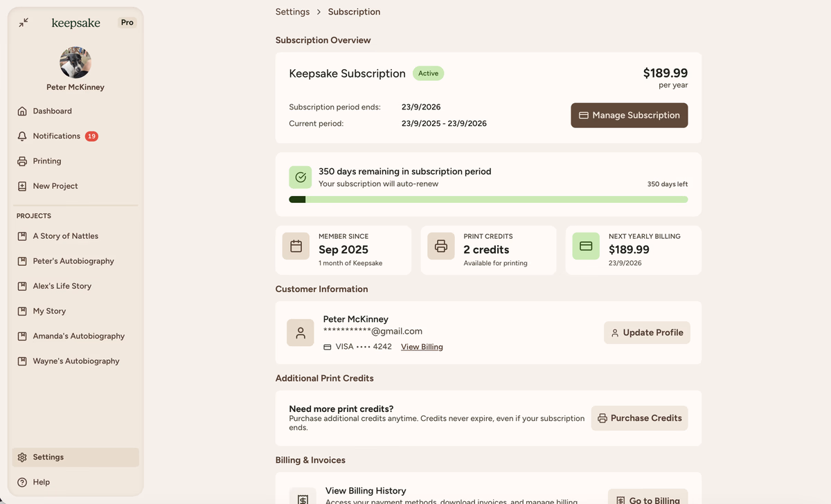Select Peter's Autobiography project
The image size is (831, 504).
coord(73,261)
